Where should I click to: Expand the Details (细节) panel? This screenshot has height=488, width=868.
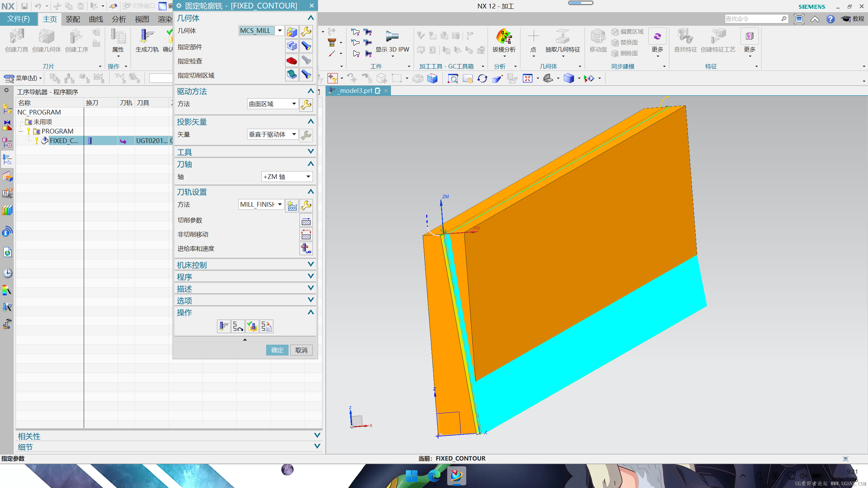point(317,447)
